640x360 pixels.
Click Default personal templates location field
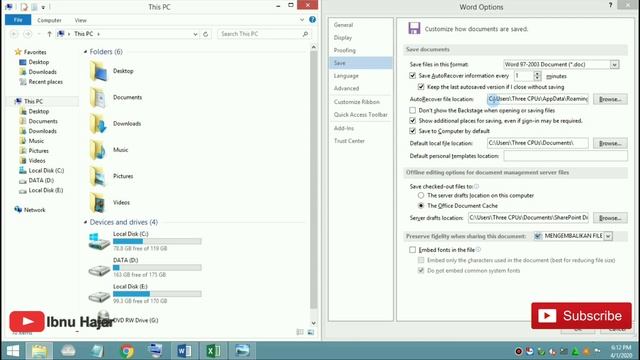[x=565, y=156]
